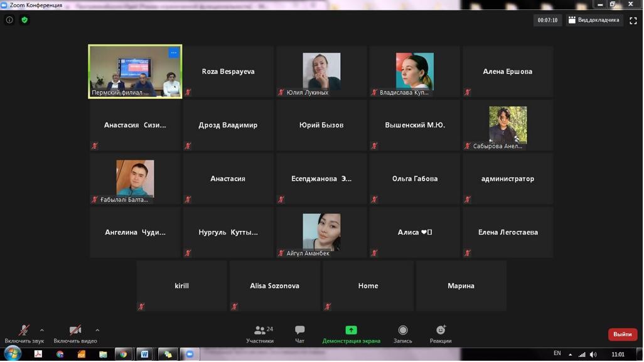Enter full screen mode

tap(633, 20)
